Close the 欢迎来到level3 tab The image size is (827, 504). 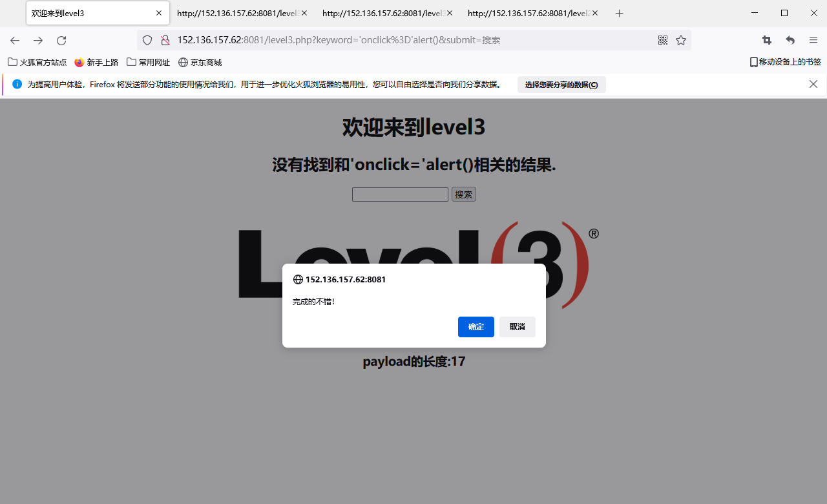click(x=159, y=13)
